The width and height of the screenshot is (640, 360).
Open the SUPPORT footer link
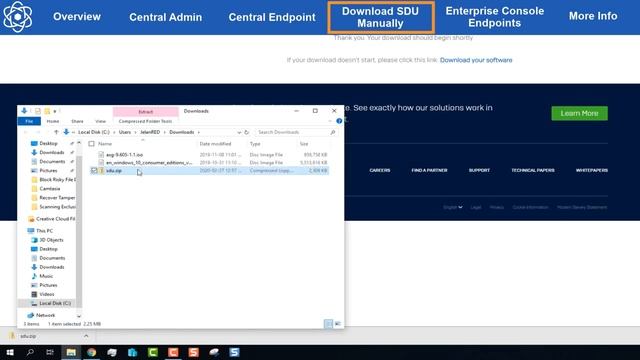pyautogui.click(x=479, y=170)
